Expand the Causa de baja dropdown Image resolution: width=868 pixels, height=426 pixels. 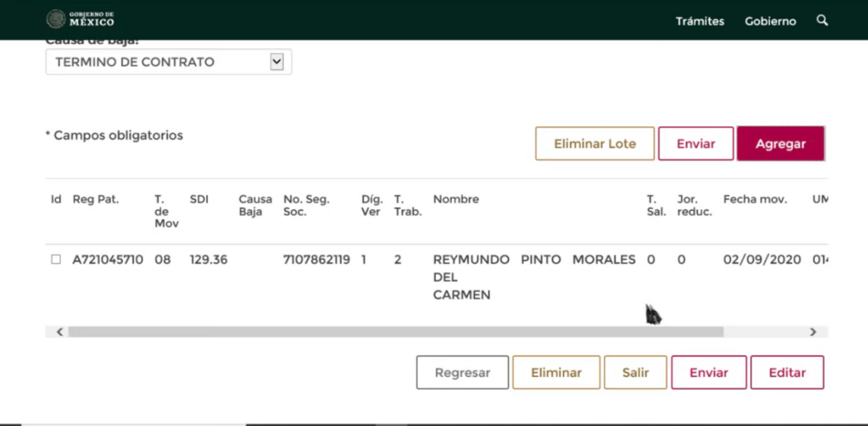(x=169, y=61)
